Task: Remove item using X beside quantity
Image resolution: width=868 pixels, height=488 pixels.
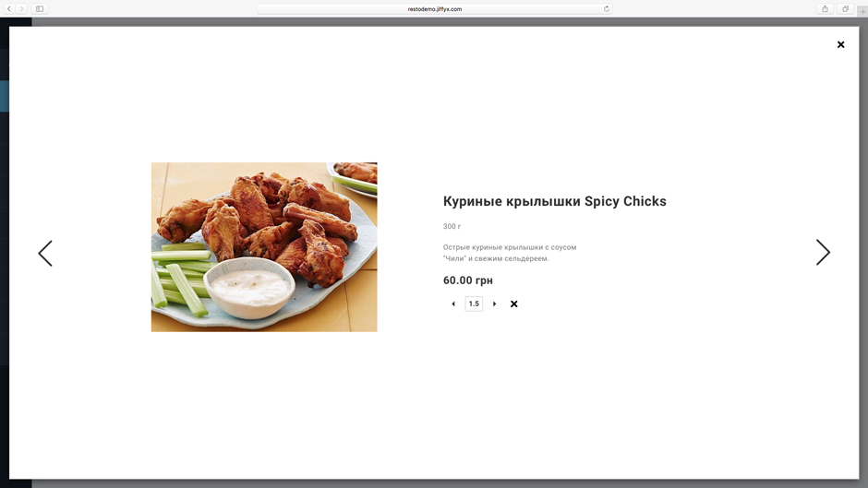Action: (514, 304)
